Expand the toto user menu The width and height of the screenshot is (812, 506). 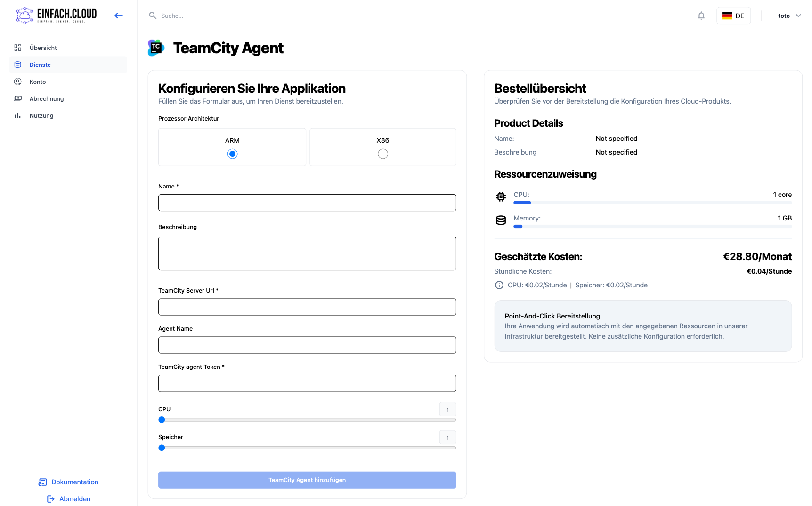point(789,16)
